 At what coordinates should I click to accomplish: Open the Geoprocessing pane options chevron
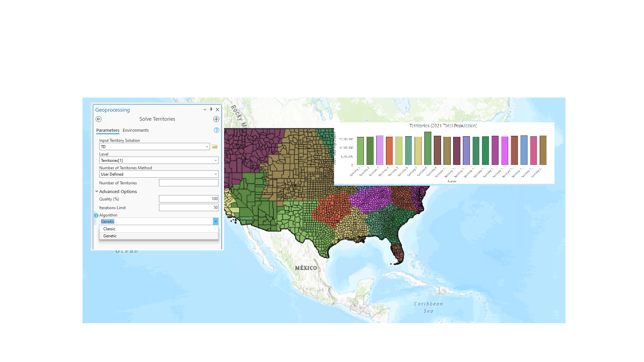(x=205, y=110)
